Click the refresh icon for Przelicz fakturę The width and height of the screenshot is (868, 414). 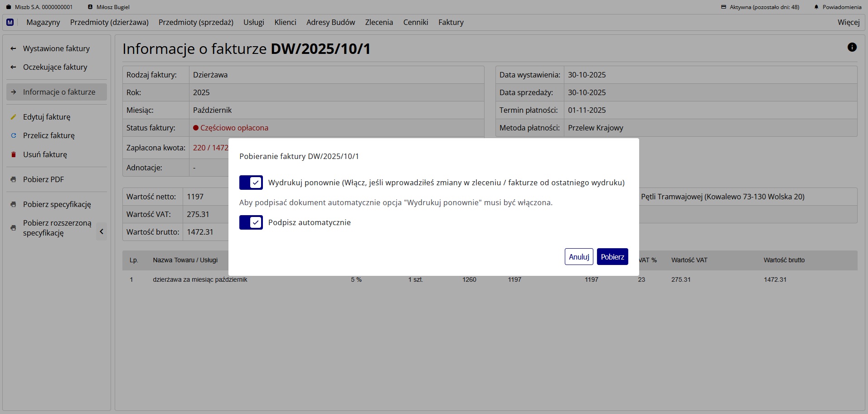coord(14,135)
